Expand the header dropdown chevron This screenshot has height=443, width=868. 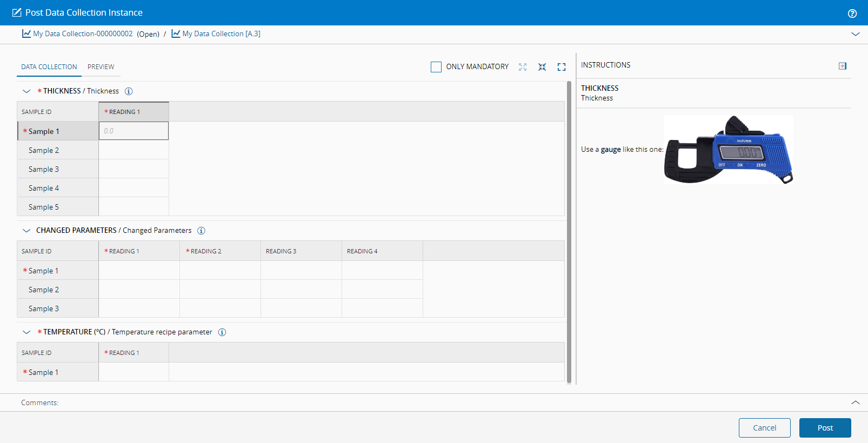point(855,34)
